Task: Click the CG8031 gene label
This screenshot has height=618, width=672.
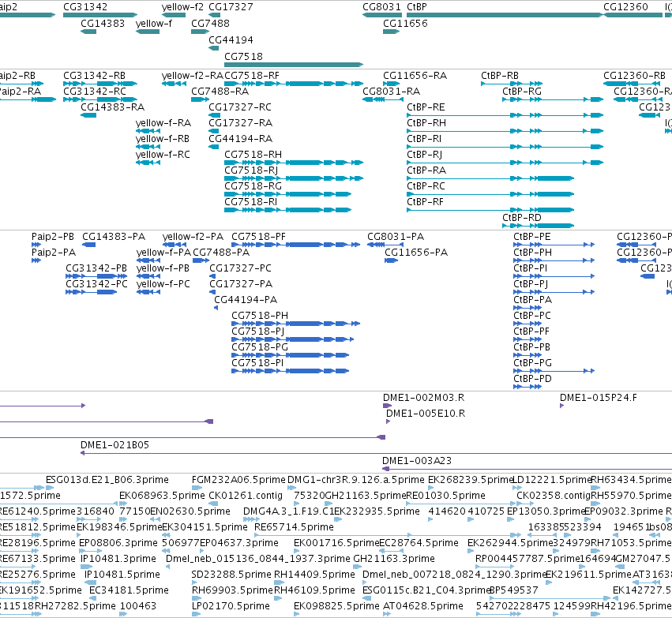Action: tap(381, 7)
